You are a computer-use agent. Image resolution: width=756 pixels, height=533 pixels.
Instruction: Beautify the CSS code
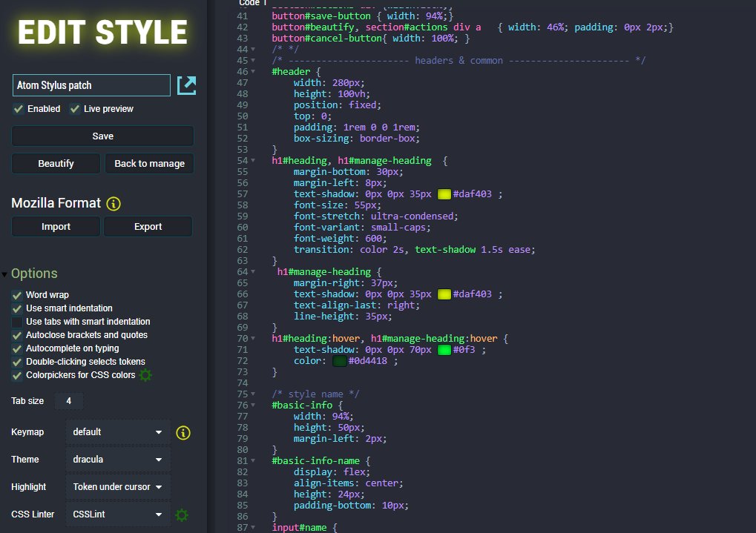[x=55, y=163]
